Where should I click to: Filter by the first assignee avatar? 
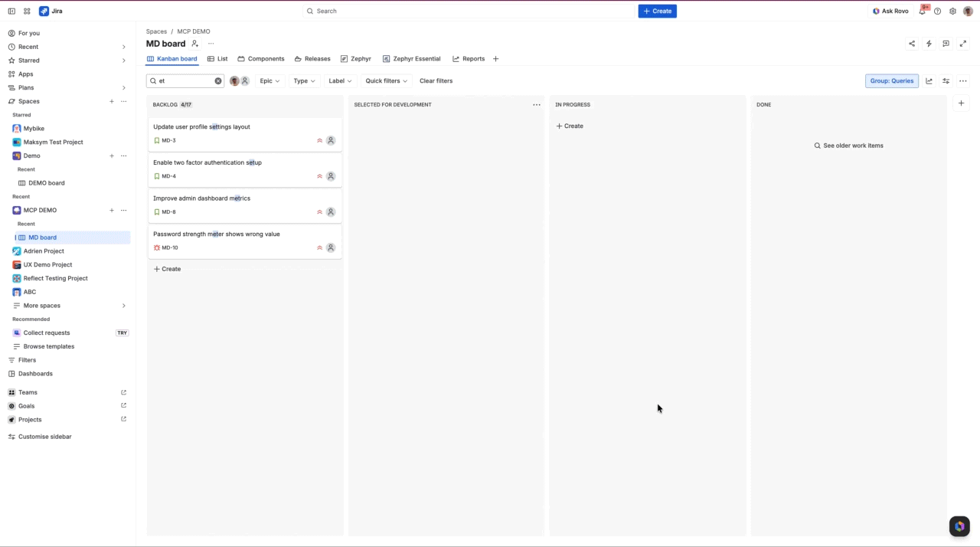click(x=234, y=81)
